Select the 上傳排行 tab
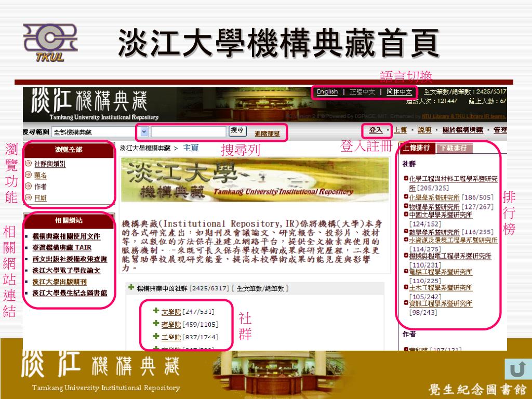The width and height of the screenshot is (532, 399). point(417,148)
